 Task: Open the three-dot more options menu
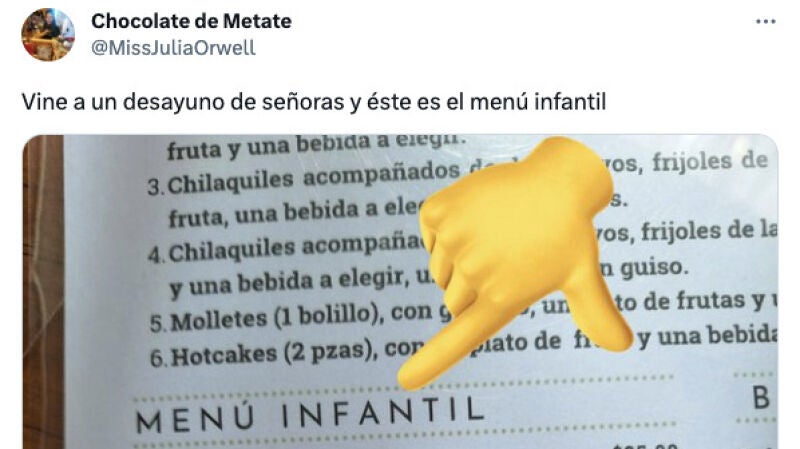(765, 21)
